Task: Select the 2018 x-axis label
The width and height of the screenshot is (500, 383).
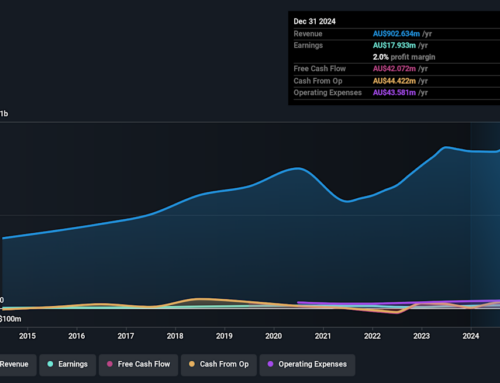Action: [x=175, y=336]
